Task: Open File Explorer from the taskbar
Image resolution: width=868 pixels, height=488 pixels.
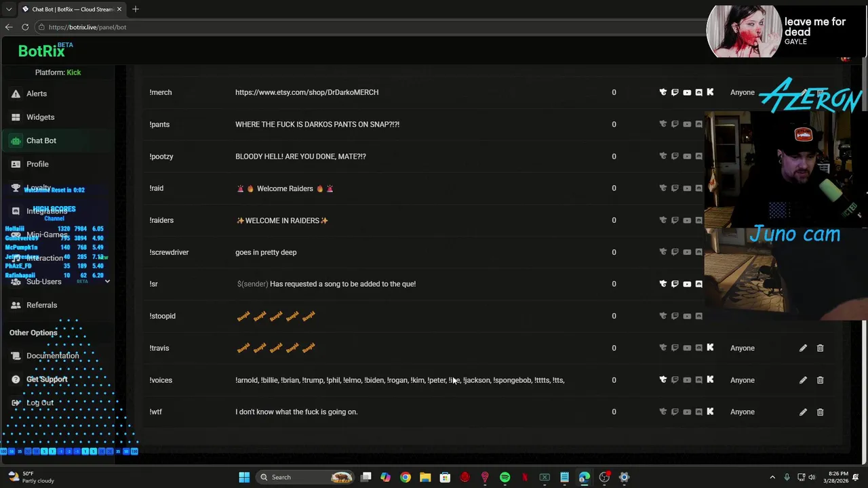Action: click(x=425, y=477)
